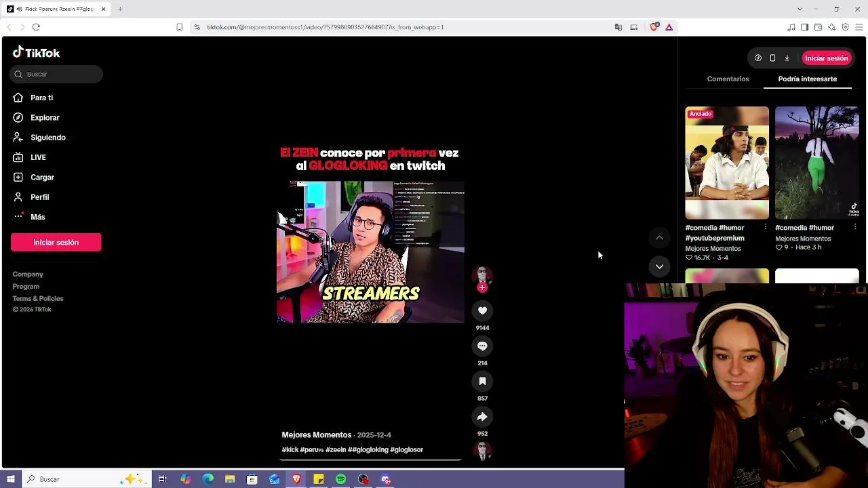The height and width of the screenshot is (488, 868).
Task: Bookmark this page in the address bar
Action: (179, 27)
